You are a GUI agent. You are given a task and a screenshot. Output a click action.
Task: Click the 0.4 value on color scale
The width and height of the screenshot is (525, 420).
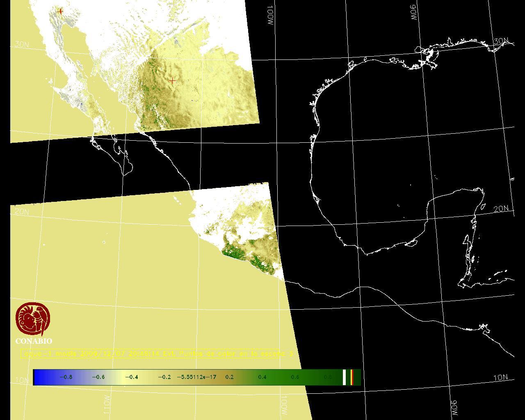pyautogui.click(x=262, y=377)
